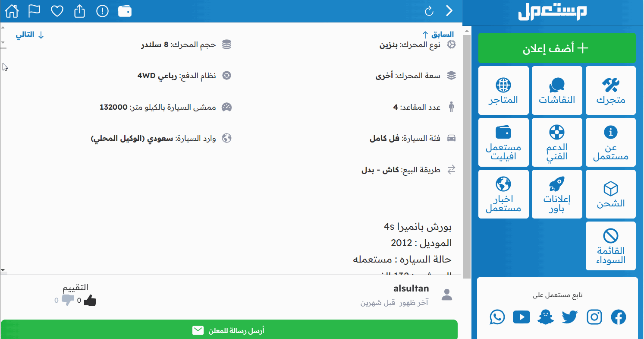Give seller alsultan a thumbs up
This screenshot has width=644, height=339.
(90, 301)
